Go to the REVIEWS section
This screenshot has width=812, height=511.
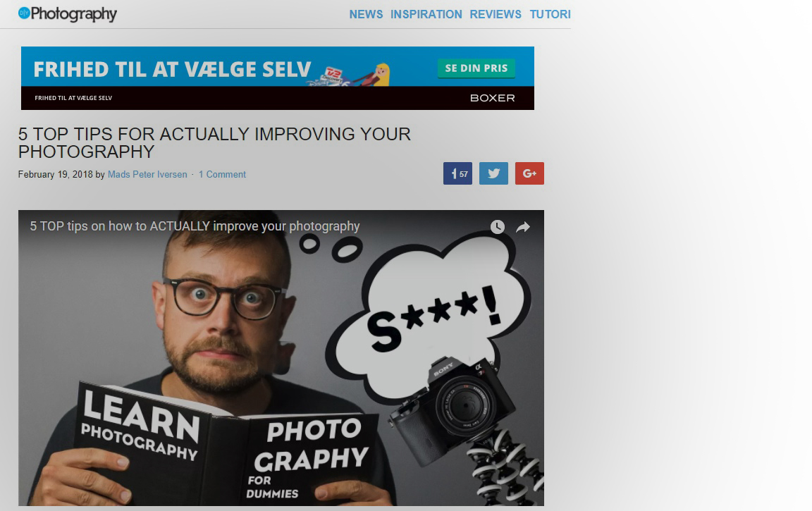496,15
